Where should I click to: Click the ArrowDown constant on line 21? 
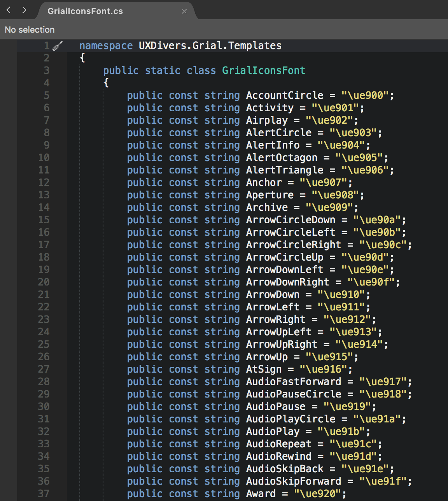[273, 294]
